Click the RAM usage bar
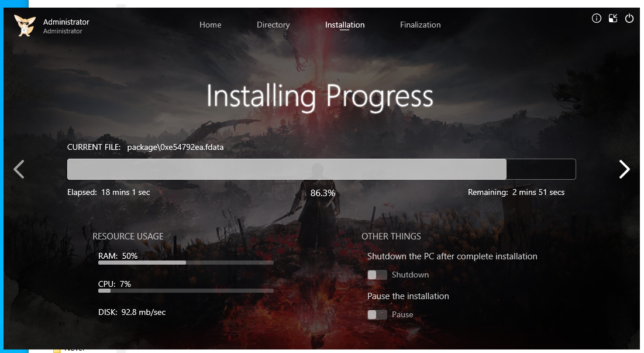 (185, 263)
